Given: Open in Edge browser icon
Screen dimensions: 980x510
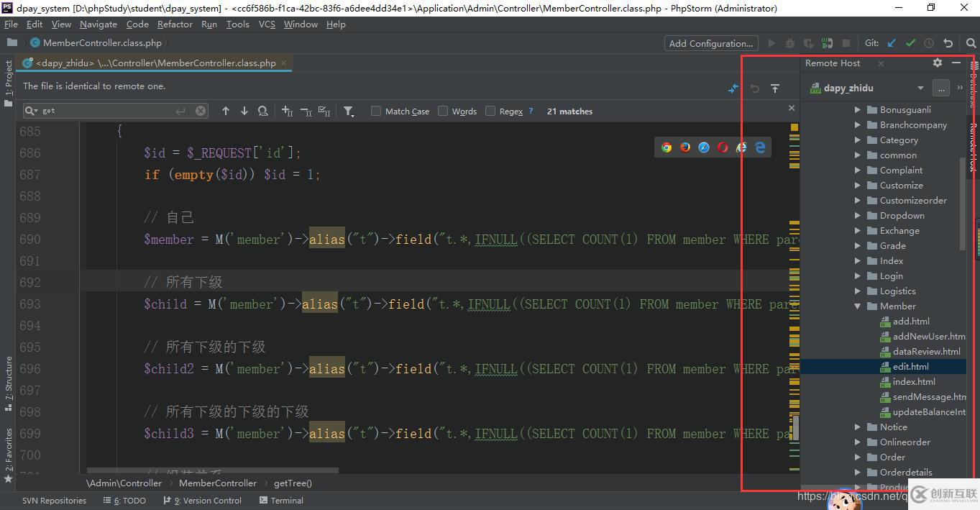Looking at the screenshot, I should click(x=760, y=147).
